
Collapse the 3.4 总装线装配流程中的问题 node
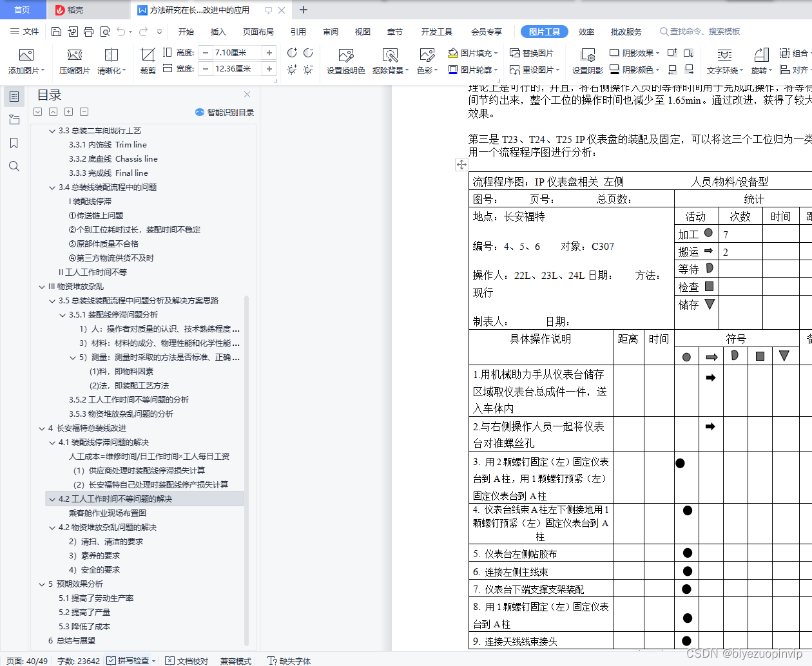52,187
